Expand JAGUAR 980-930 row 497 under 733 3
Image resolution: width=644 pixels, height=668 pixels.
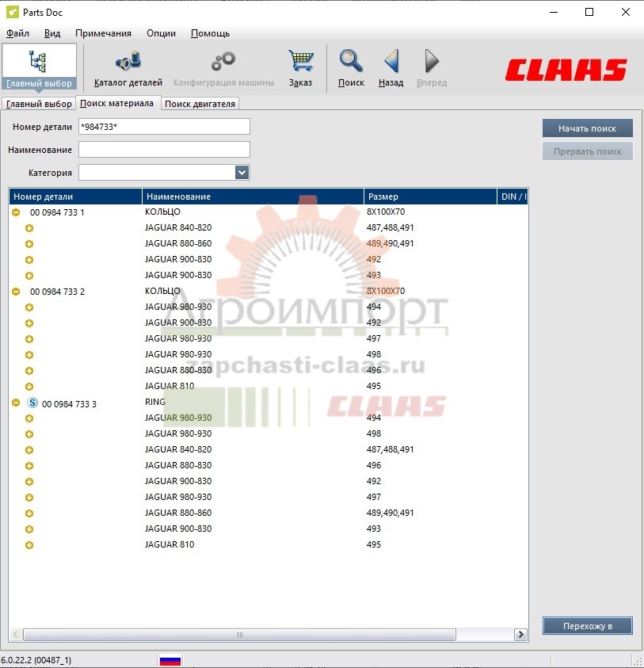pyautogui.click(x=29, y=498)
